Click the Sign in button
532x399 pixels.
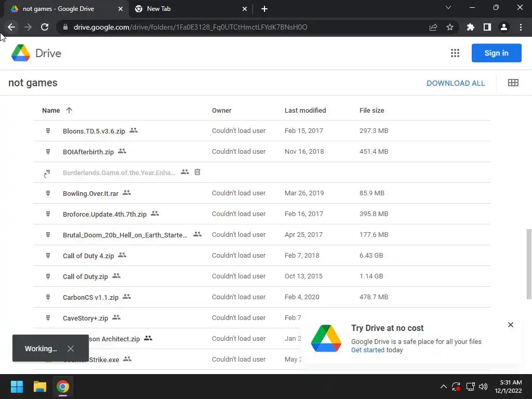tap(496, 53)
